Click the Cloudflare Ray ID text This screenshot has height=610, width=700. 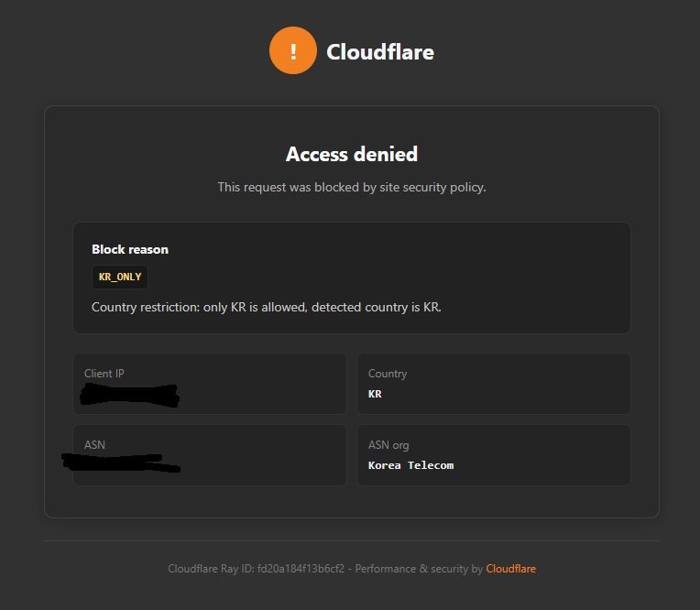257,569
